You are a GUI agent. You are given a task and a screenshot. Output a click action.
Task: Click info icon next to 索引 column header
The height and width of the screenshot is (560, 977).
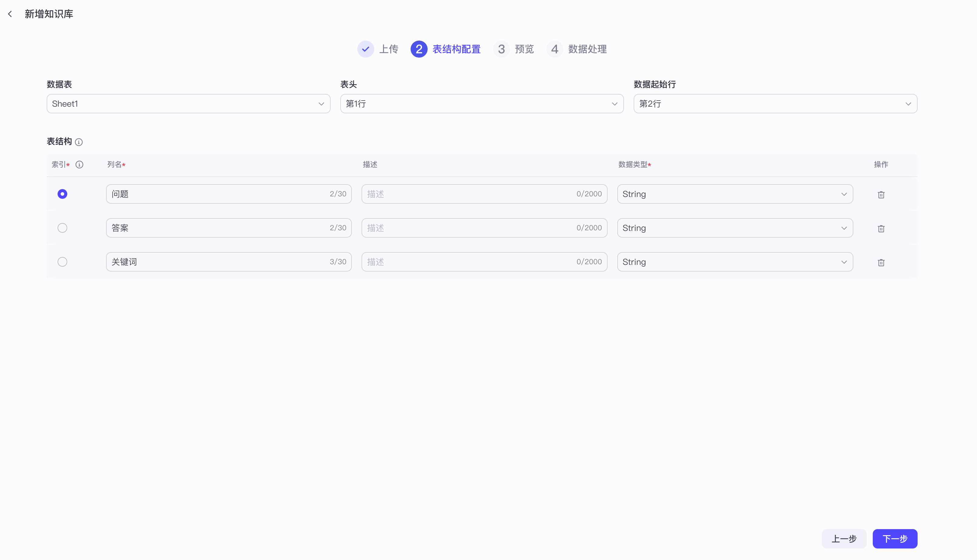pyautogui.click(x=79, y=165)
